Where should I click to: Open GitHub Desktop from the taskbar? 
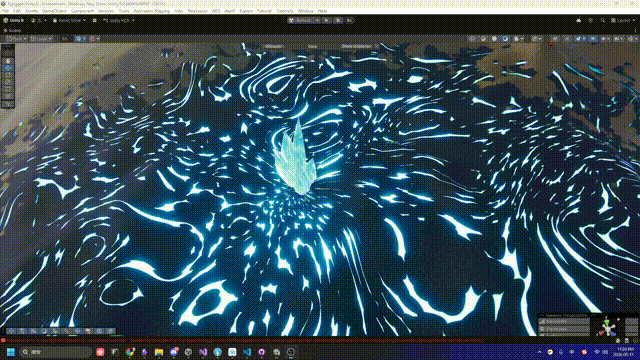(261, 352)
